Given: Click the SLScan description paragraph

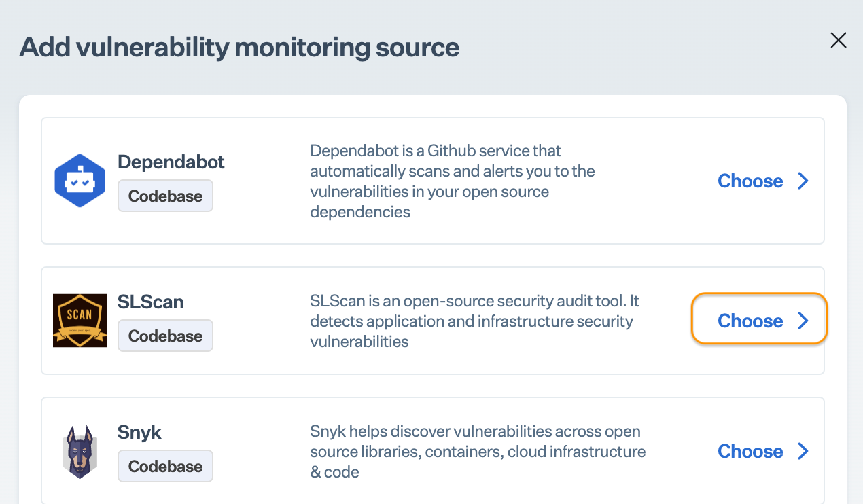Looking at the screenshot, I should [474, 321].
